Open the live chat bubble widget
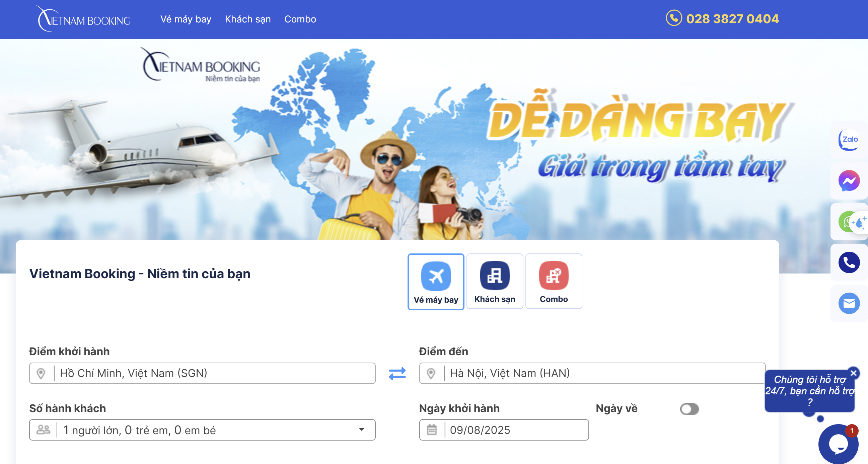Screen dimensions: 868x464 (838, 444)
